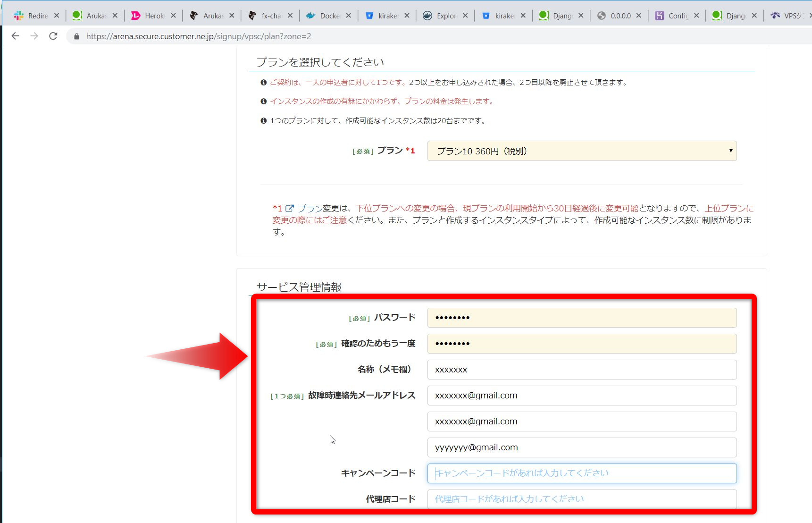Click the purple VPS tab favicon
The image size is (812, 523).
point(775,15)
